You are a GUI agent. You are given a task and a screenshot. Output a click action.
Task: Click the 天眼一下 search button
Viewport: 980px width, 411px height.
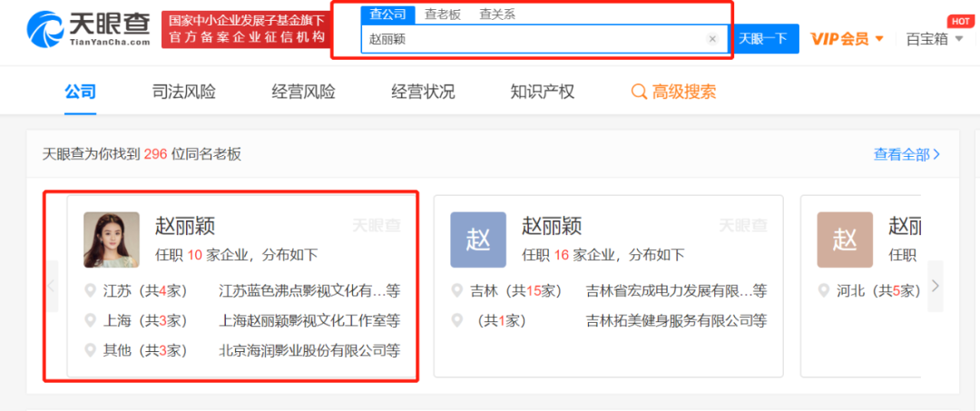pyautogui.click(x=763, y=39)
